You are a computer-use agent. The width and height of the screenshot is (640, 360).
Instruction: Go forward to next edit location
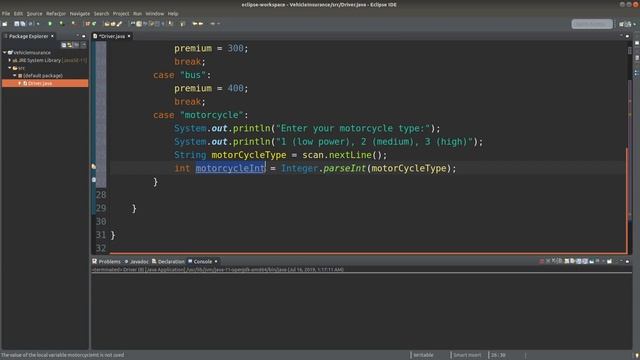click(x=201, y=24)
